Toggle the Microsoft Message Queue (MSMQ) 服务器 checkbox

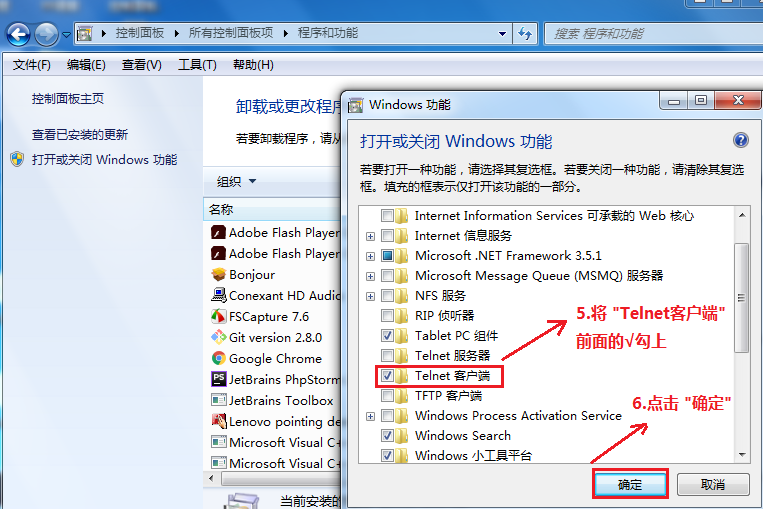pos(387,276)
